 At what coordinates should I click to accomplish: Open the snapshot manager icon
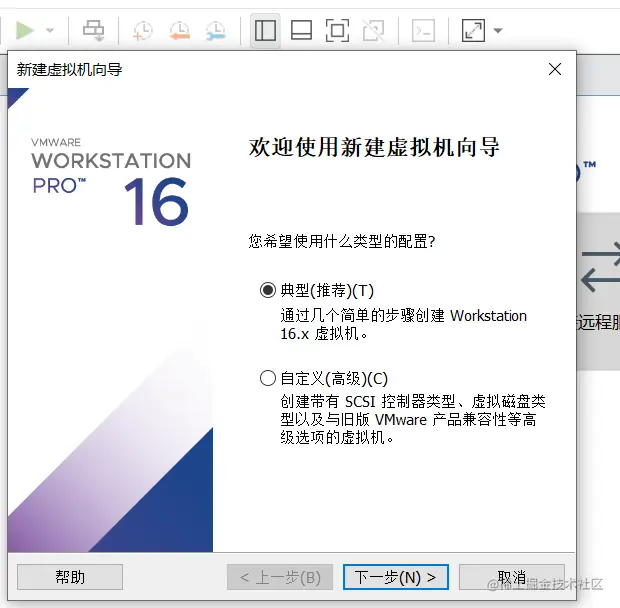(x=216, y=31)
